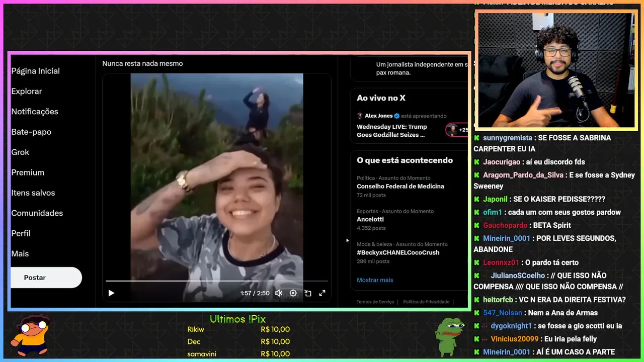Image resolution: width=644 pixels, height=362 pixels.
Task: Open the Termos de Serviço link
Action: [x=375, y=302]
